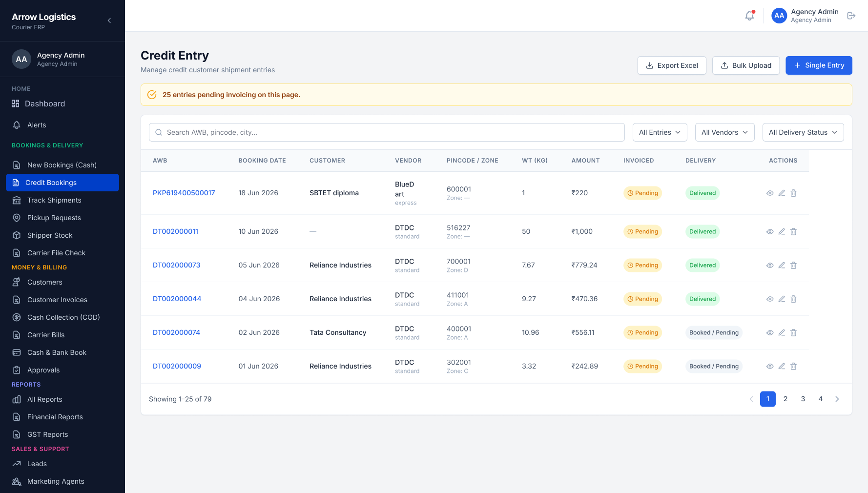This screenshot has height=493, width=868.
Task: Edit the DT002000009 entry
Action: click(782, 367)
